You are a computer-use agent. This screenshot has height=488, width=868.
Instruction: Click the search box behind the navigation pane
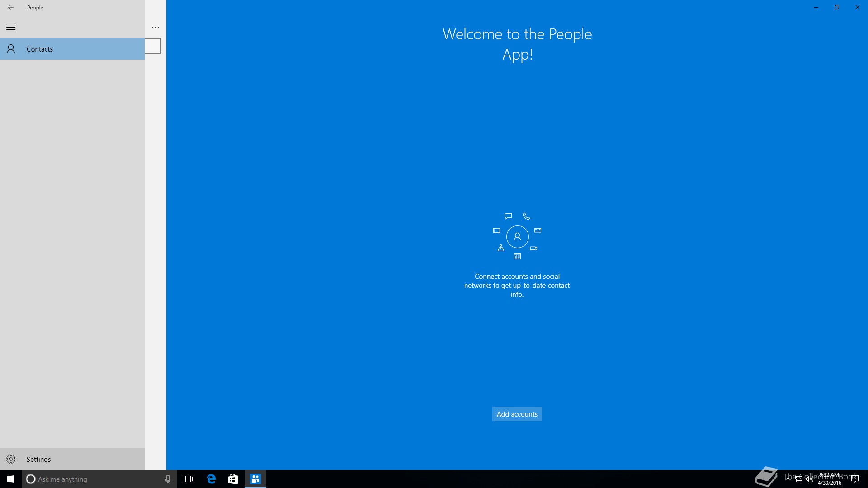pyautogui.click(x=153, y=46)
